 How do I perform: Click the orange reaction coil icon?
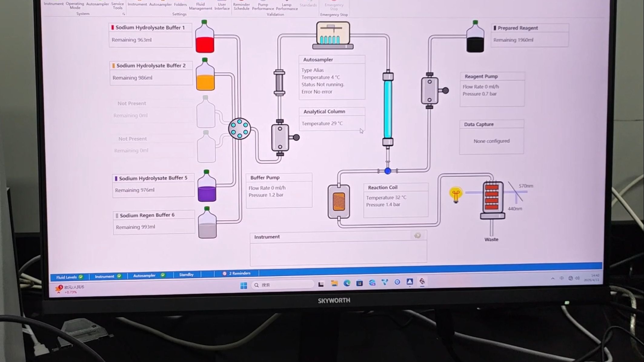coord(339,201)
